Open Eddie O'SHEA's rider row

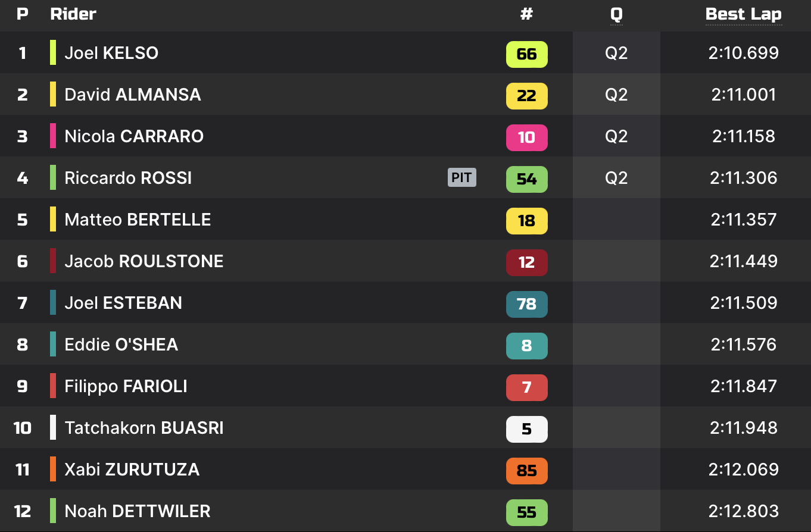(121, 345)
